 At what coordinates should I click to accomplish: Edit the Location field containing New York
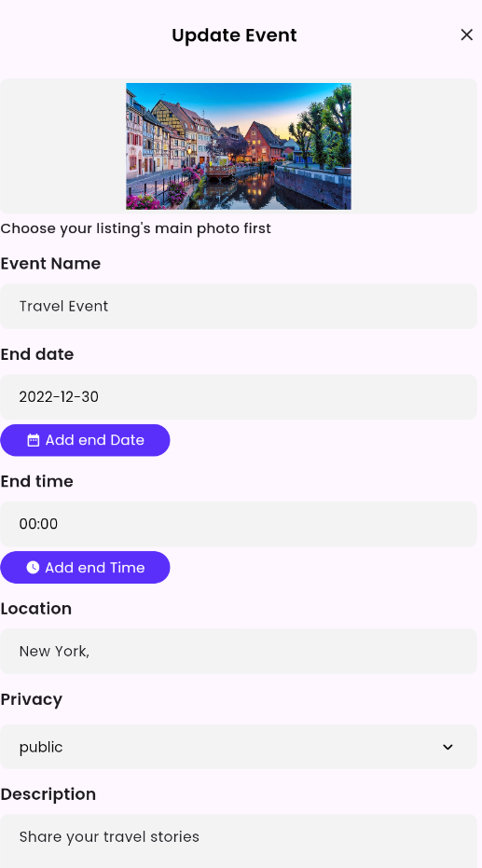[239, 652]
